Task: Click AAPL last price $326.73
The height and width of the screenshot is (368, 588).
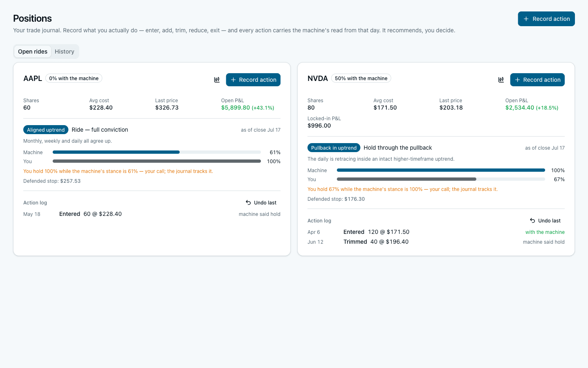Action: point(167,108)
